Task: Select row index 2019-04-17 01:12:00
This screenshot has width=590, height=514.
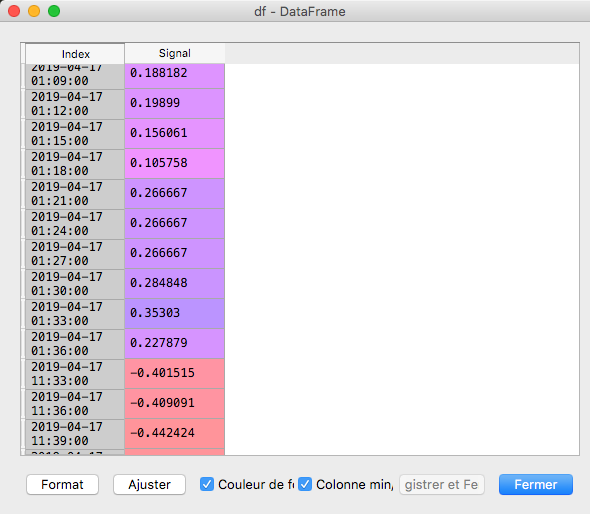Action: (75, 104)
